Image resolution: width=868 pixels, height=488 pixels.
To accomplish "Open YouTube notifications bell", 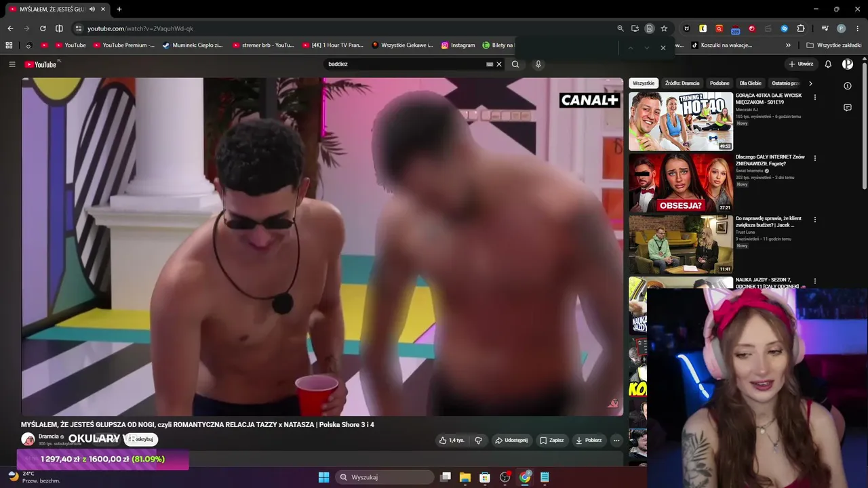I will tap(828, 64).
